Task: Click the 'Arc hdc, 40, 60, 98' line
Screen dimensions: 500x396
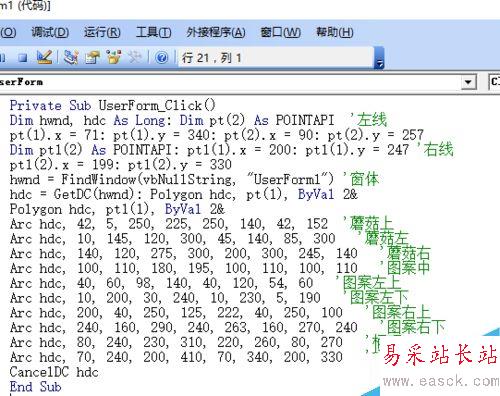Action: tap(162, 283)
